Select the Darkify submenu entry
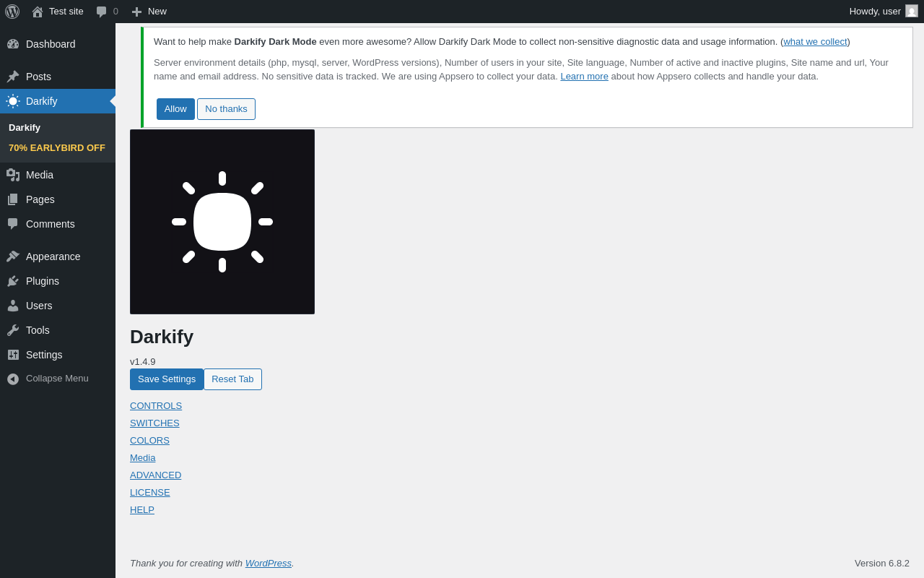Viewport: 924px width, 578px height. pos(25,128)
